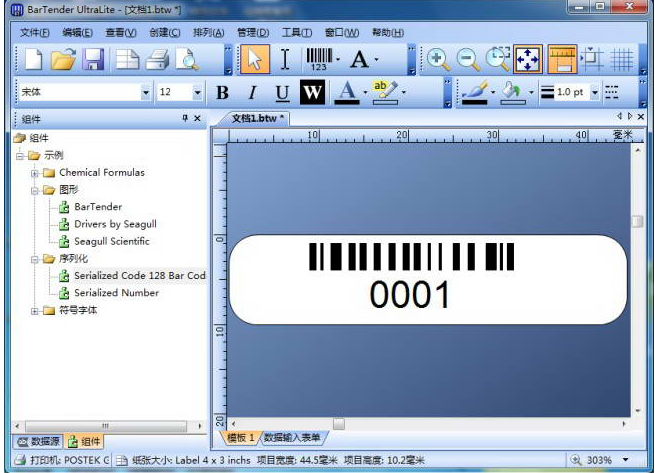Apply the text highlight ab marker color

[385, 92]
